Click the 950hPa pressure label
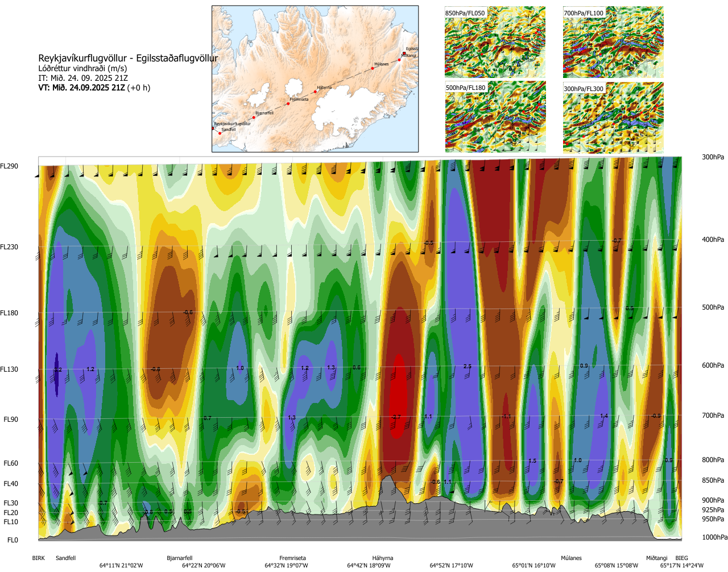Image resolution: width=728 pixels, height=572 pixels. (713, 519)
